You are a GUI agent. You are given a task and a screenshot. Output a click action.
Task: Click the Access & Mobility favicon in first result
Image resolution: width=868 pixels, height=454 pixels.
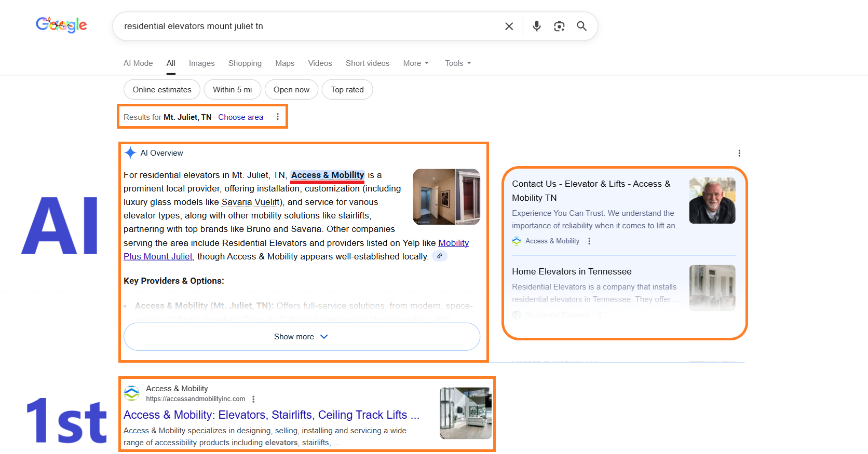[x=132, y=393]
